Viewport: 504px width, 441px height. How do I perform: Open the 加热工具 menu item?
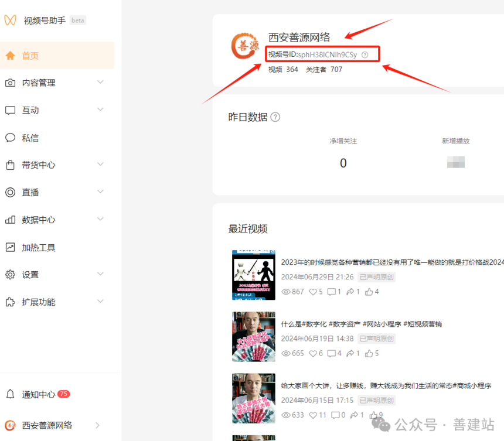[x=57, y=247]
